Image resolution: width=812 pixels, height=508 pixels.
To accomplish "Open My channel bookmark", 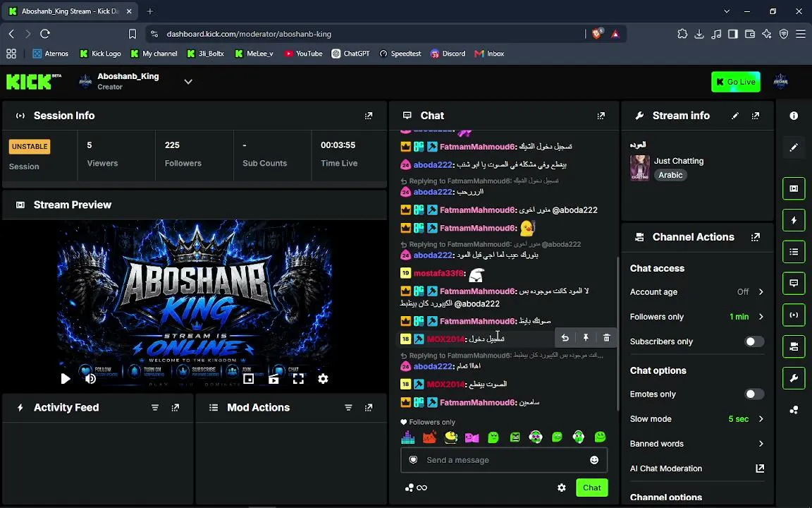I will pos(154,54).
